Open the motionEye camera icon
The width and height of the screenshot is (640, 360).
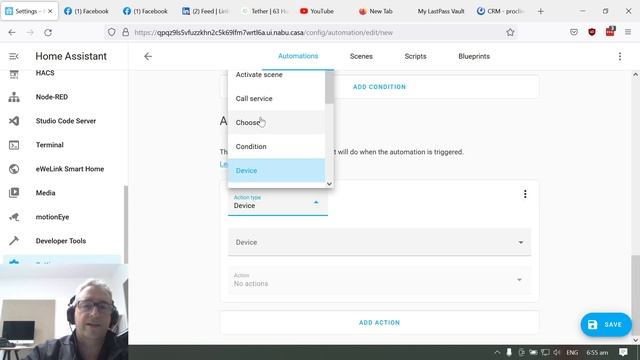click(14, 217)
